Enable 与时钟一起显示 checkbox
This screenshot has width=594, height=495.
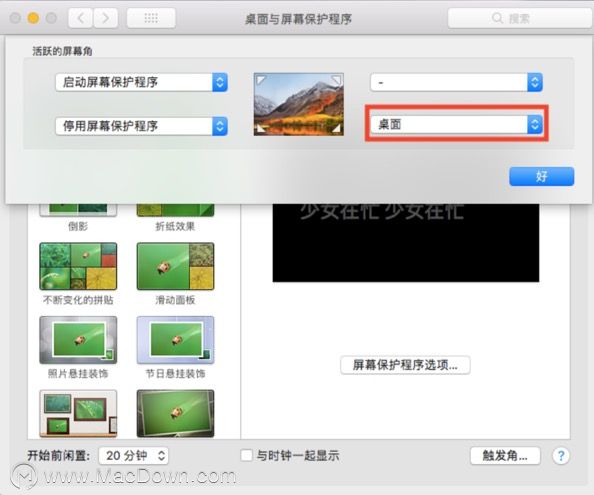[x=247, y=455]
